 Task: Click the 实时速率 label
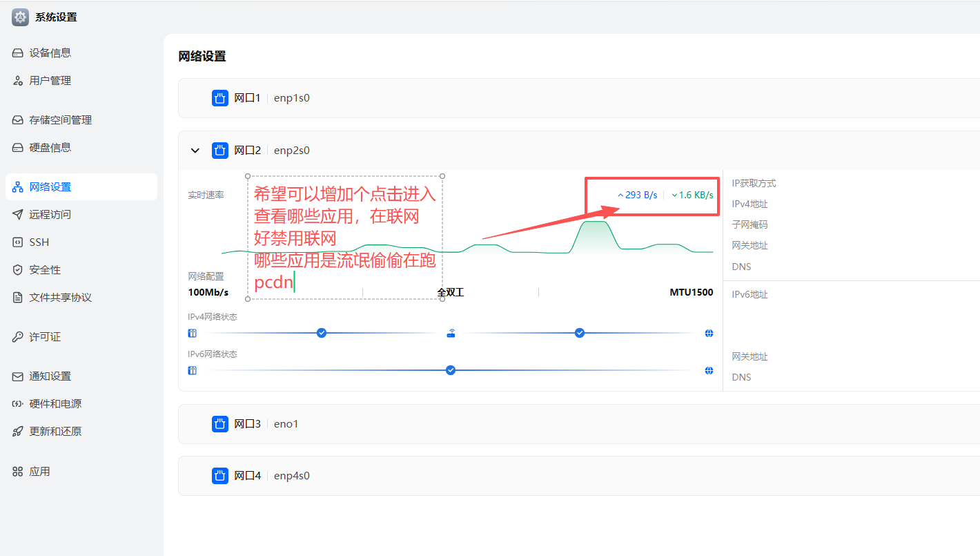206,195
